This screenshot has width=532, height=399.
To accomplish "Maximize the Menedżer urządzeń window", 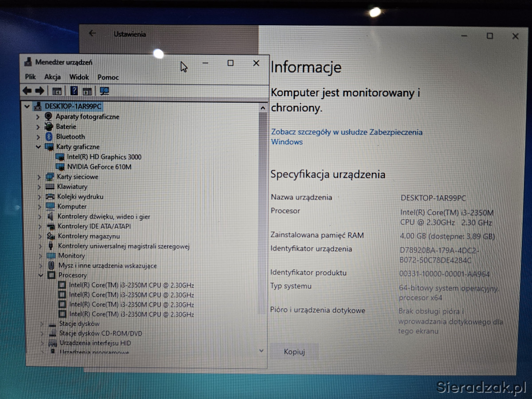I will point(231,63).
